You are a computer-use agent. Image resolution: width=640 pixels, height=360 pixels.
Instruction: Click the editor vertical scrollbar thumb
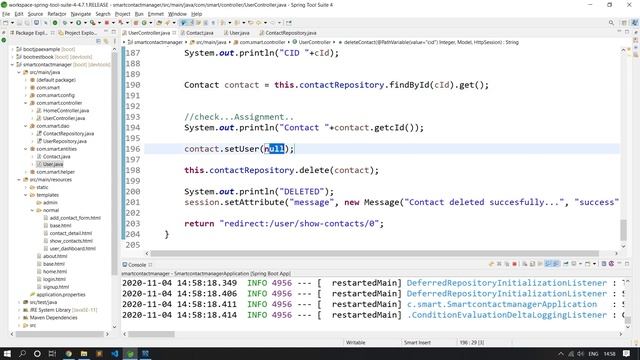point(623,230)
